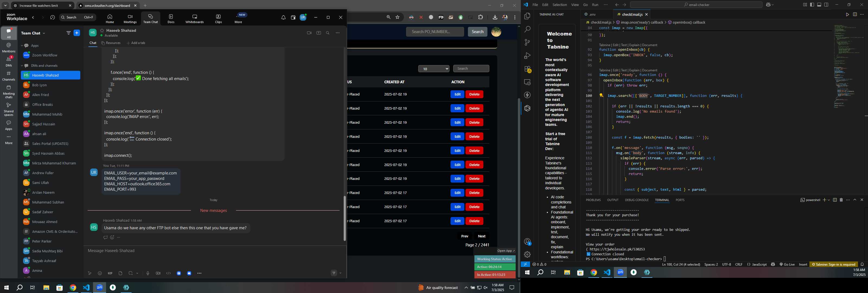Switch to the PROBLEMS panel tab

tap(593, 200)
